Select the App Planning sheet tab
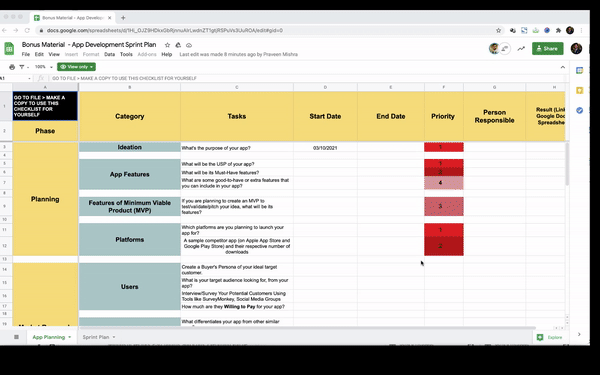600x375 pixels. pyautogui.click(x=49, y=337)
